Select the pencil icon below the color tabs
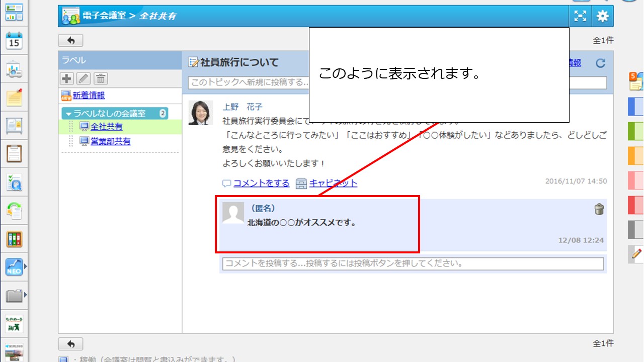The image size is (644, 362). pos(636,254)
